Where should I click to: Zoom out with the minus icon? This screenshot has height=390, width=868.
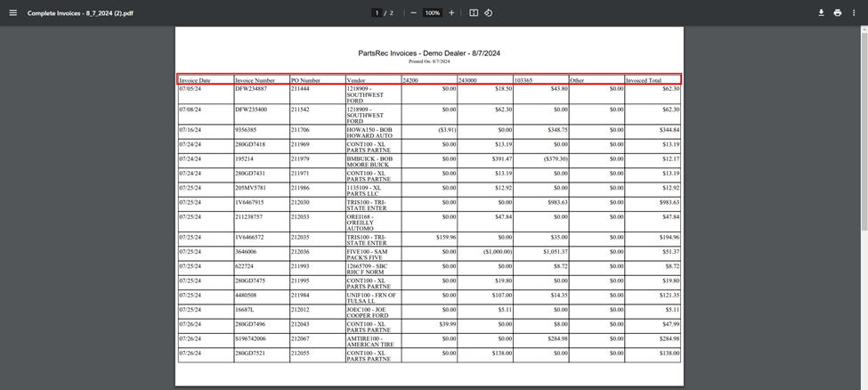coord(413,12)
